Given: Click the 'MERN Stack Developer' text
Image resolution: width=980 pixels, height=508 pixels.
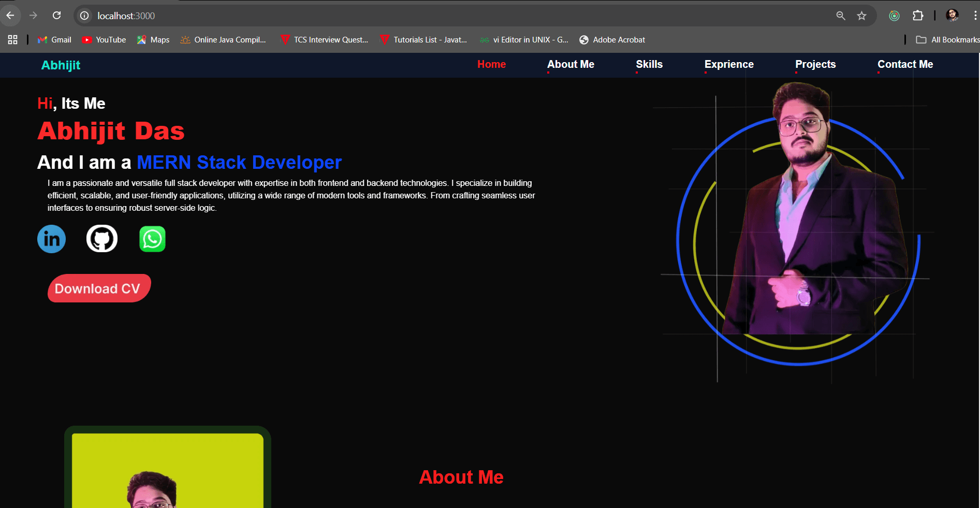Looking at the screenshot, I should 239,163.
